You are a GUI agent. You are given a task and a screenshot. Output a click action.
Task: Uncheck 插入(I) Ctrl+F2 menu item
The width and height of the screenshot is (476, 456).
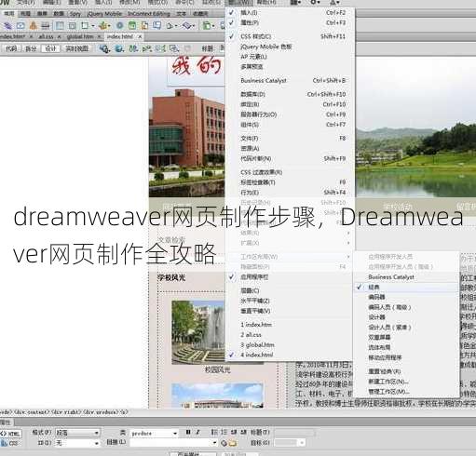(x=290, y=13)
